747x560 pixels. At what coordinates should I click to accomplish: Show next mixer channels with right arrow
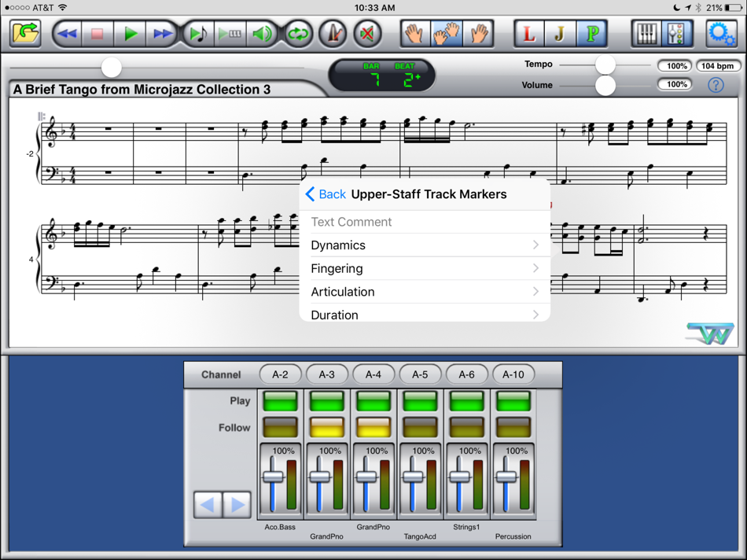[237, 505]
